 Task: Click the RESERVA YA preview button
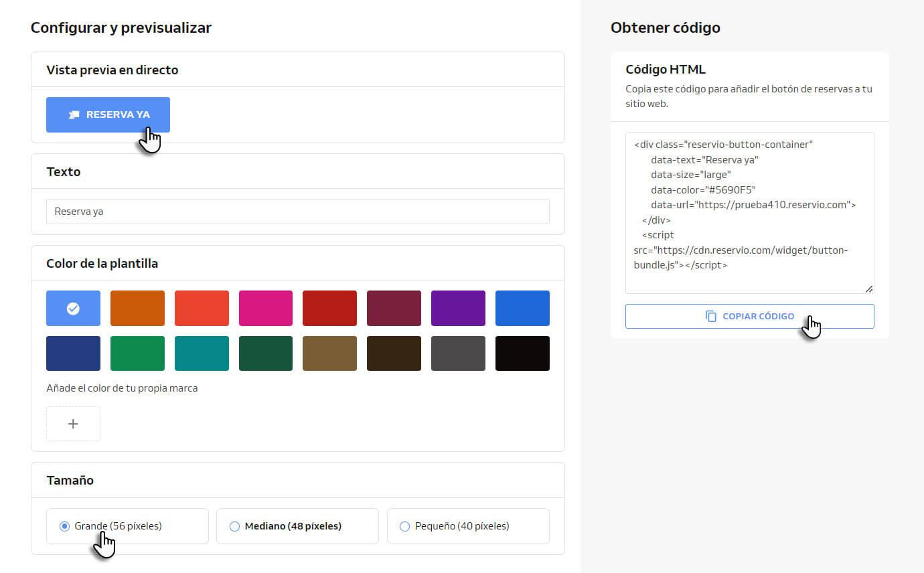click(x=108, y=114)
